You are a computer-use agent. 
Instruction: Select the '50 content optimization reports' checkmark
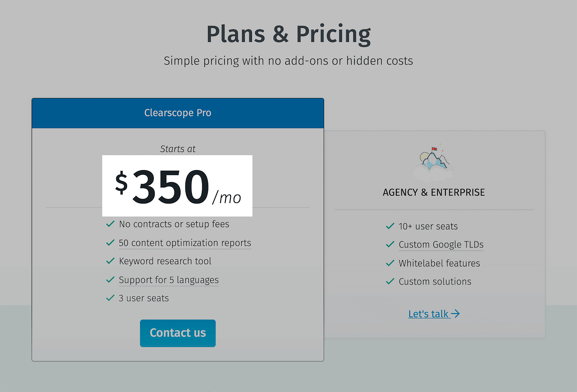pyautogui.click(x=110, y=242)
